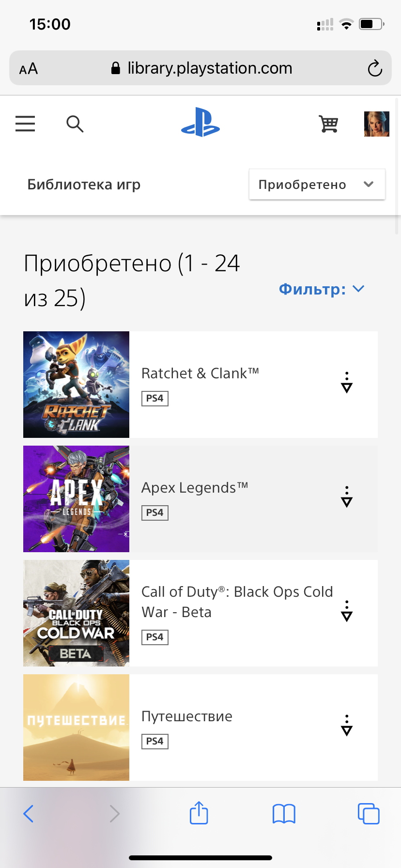Open download options for Apex Legends
The width and height of the screenshot is (401, 868).
(x=347, y=496)
